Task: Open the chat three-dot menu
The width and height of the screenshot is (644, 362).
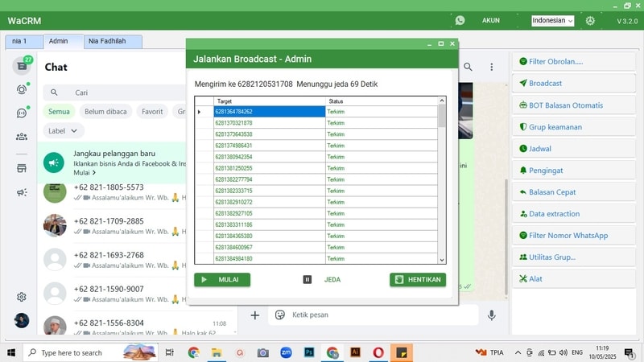Action: (x=492, y=67)
